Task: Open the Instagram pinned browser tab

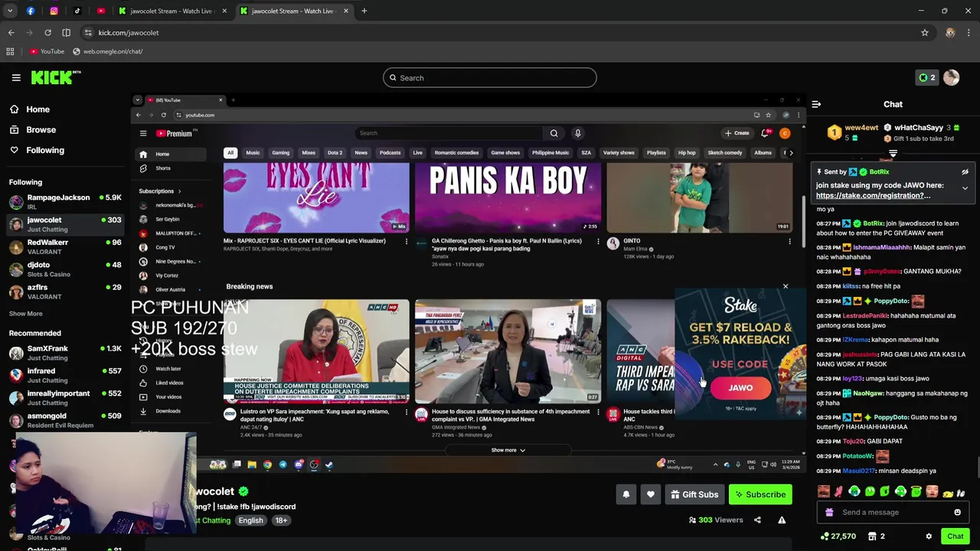Action: pyautogui.click(x=54, y=11)
